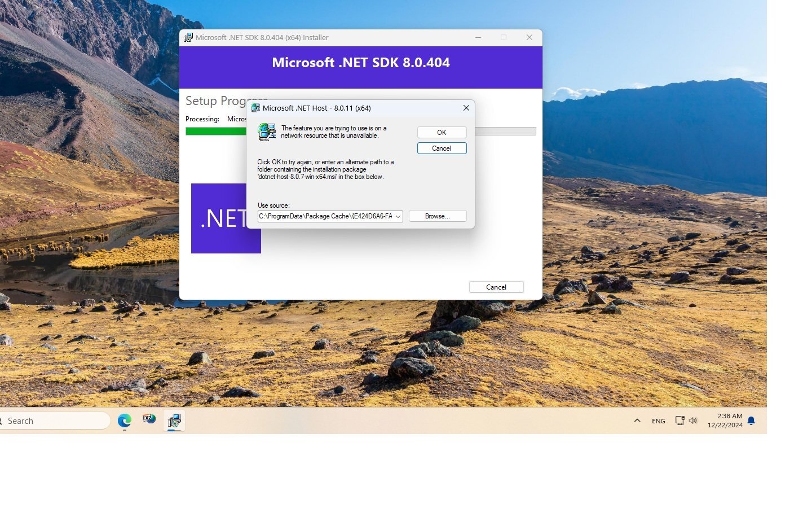Viewport: 812px width, 508px height.
Task: Click the taskbar Search box
Action: click(55, 421)
